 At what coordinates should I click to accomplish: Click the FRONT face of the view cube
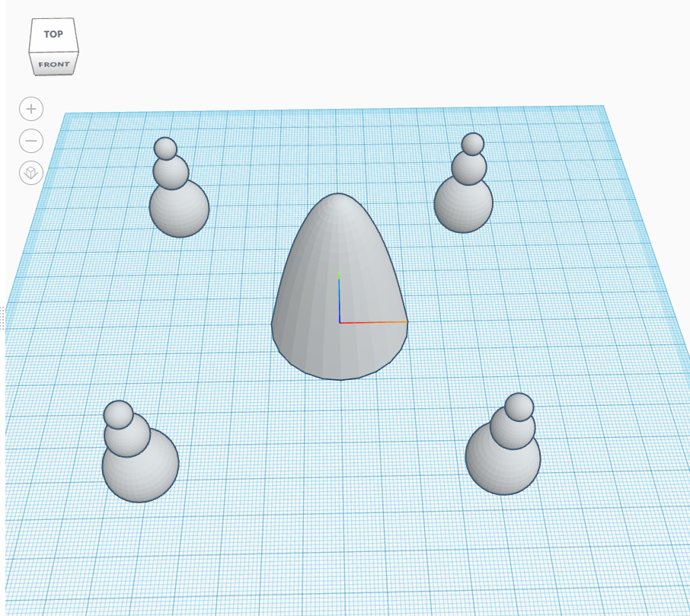coord(53,64)
